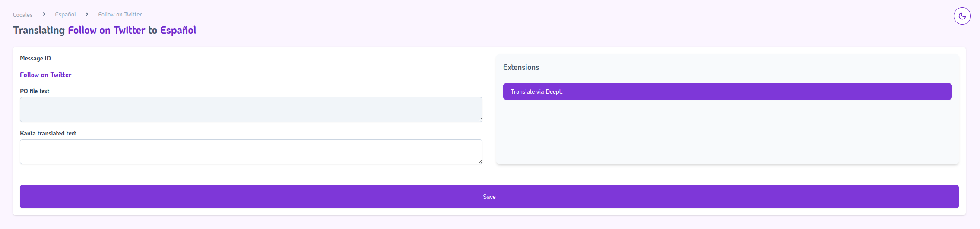The image size is (980, 229).
Task: Click the PO file text label
Action: [x=35, y=91]
